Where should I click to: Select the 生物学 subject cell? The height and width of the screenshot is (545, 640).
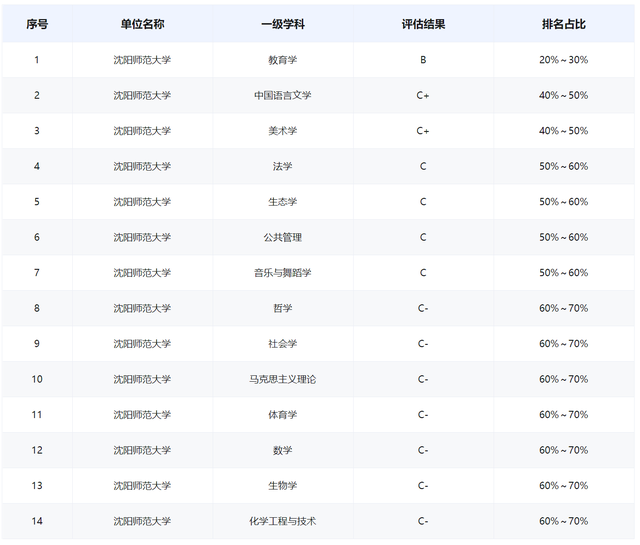click(283, 486)
